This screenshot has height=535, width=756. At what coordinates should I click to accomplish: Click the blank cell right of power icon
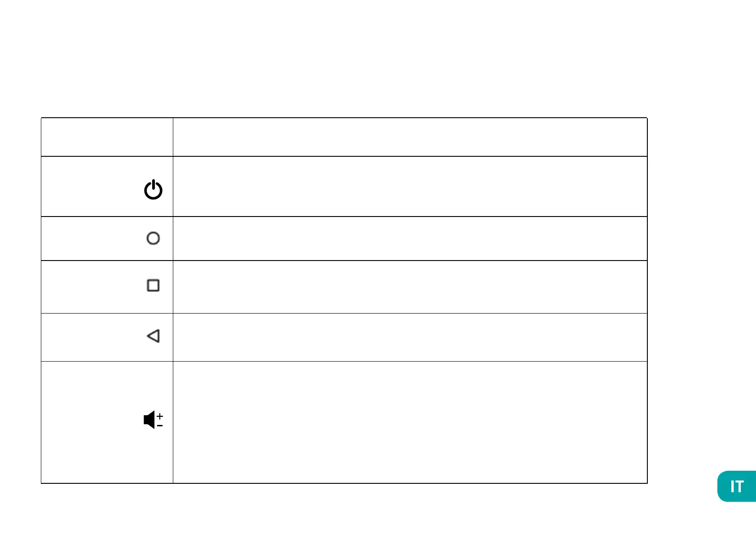pyautogui.click(x=409, y=186)
